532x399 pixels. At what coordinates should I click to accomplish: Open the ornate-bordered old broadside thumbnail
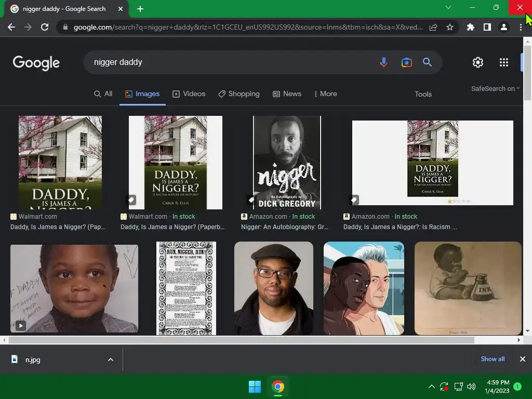[x=187, y=288]
